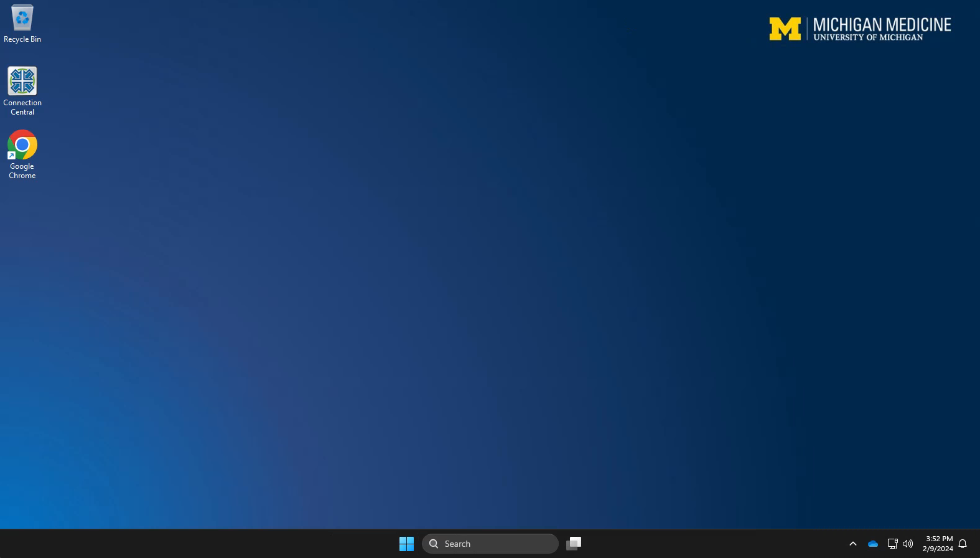Click the OneDrive cloud tray icon
Image resolution: width=980 pixels, height=558 pixels.
coord(873,544)
